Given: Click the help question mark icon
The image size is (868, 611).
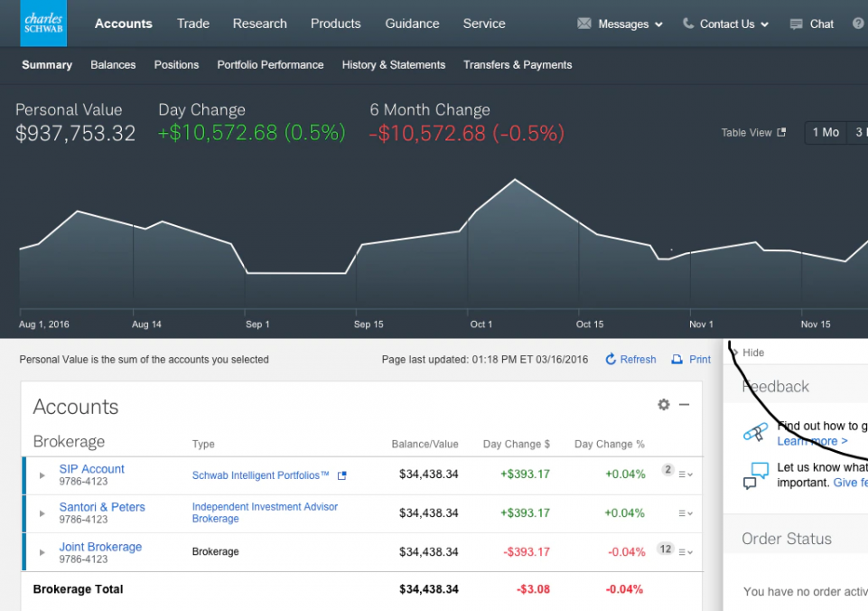Looking at the screenshot, I should (858, 24).
